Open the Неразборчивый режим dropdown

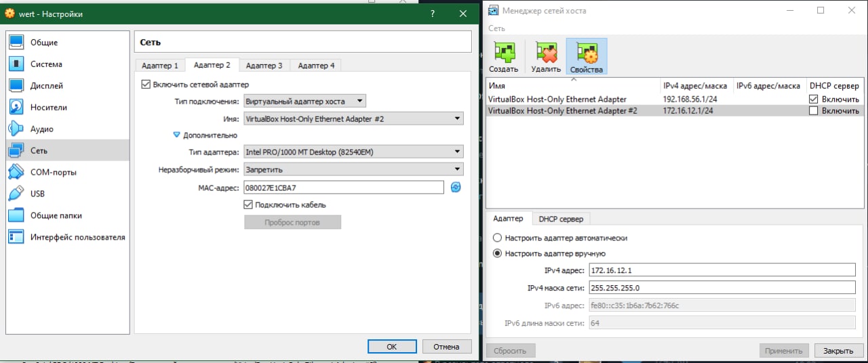[x=353, y=169]
